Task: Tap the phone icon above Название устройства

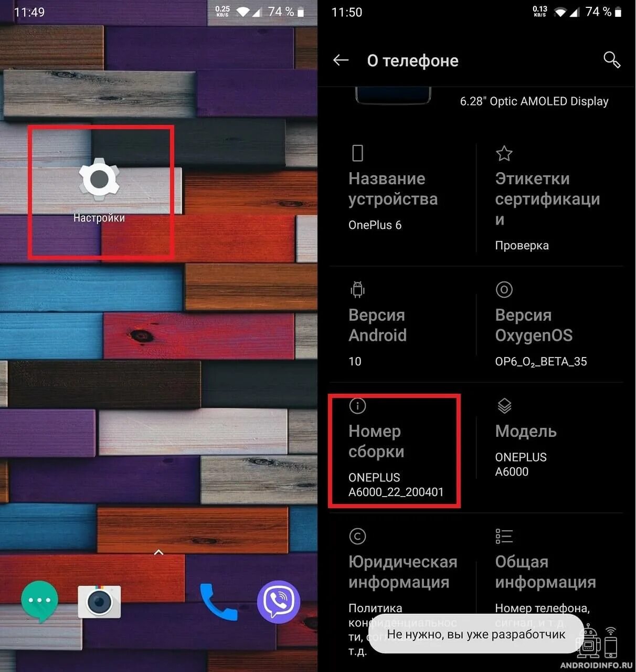Action: tap(357, 153)
